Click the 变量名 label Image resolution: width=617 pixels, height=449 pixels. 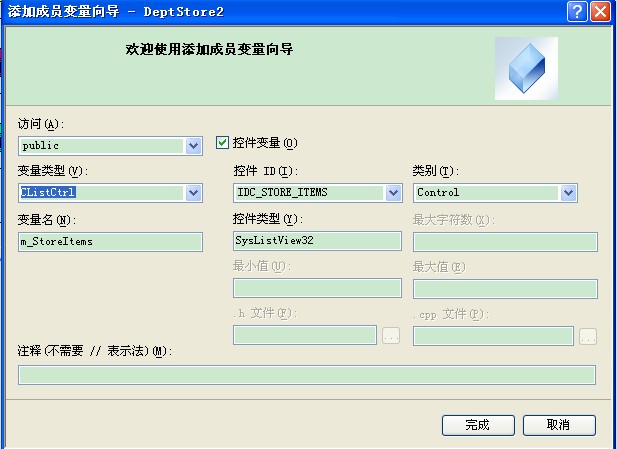click(46, 220)
